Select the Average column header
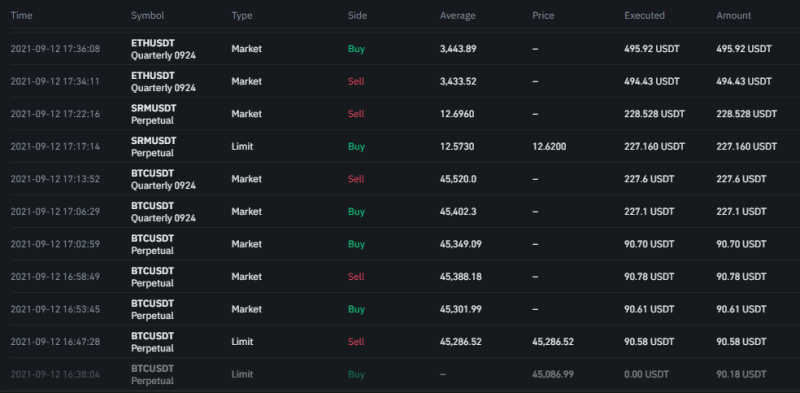The image size is (800, 393). pyautogui.click(x=458, y=15)
